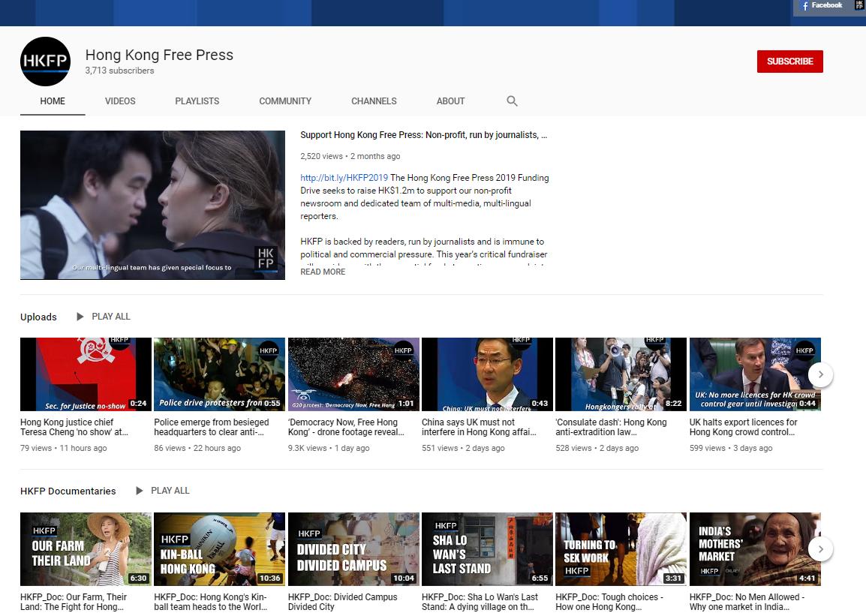Open title 'HKFP_Doc: Hong Kong's Kin-ball team'
The height and width of the screenshot is (616, 866).
point(210,602)
